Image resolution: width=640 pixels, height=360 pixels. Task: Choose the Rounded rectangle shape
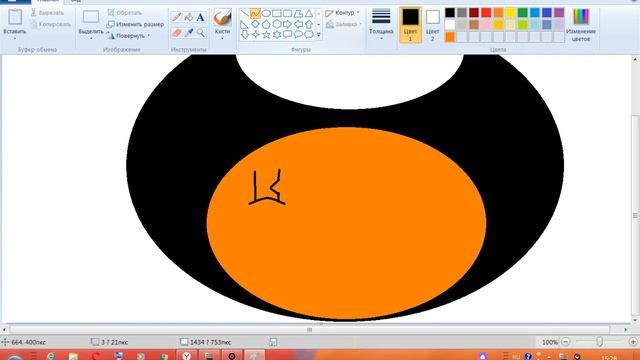(287, 13)
